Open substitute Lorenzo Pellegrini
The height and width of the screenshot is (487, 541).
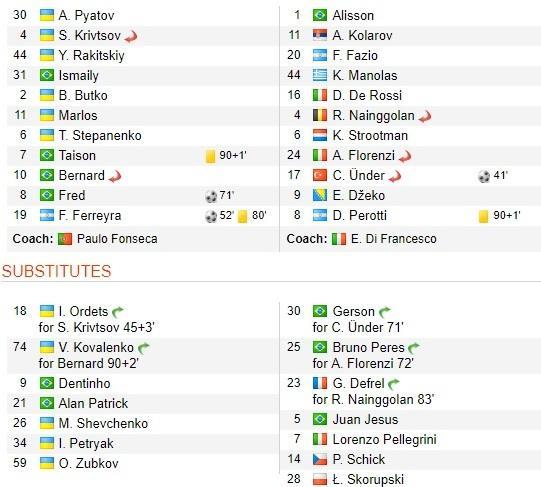(x=384, y=440)
